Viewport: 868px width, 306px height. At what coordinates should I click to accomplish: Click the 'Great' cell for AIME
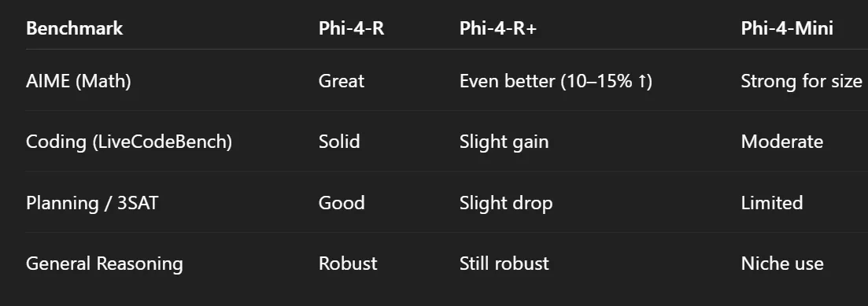[x=341, y=81]
